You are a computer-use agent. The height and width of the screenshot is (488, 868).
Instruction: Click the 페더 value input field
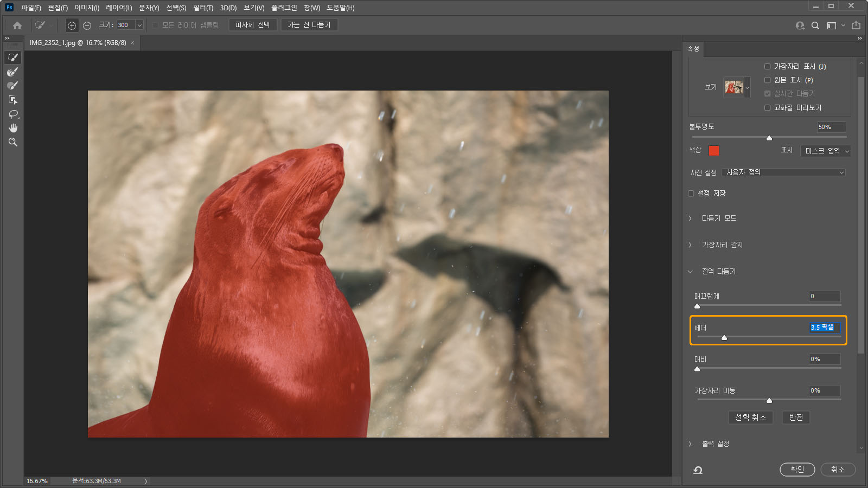click(825, 328)
